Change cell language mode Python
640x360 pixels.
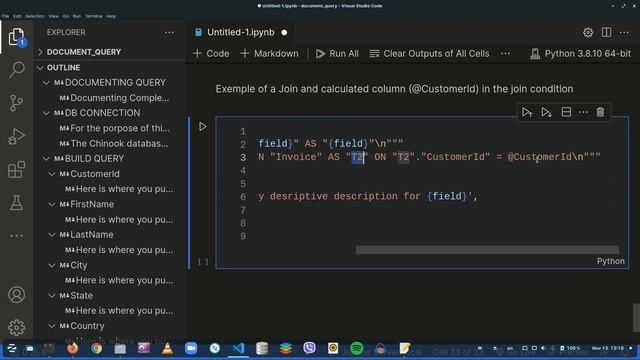click(x=611, y=261)
